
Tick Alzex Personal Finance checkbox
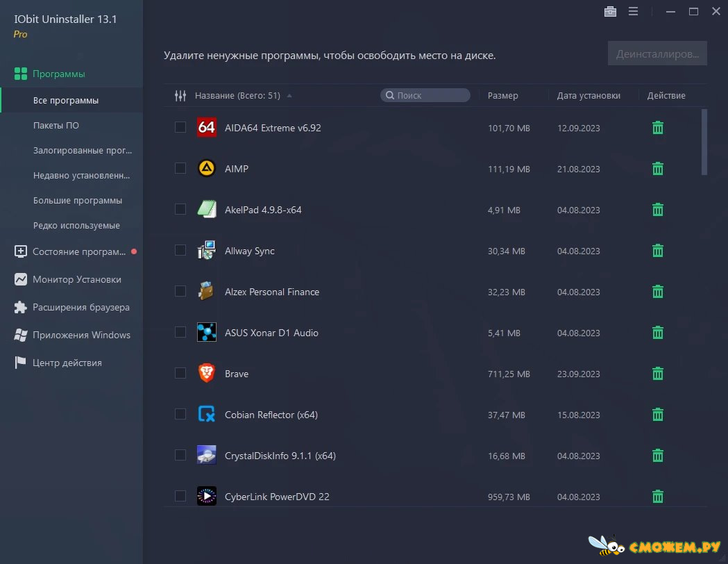(180, 291)
